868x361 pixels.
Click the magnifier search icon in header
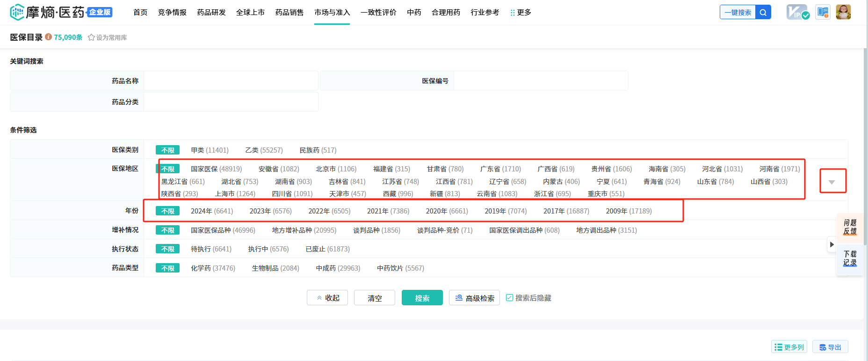tap(763, 13)
